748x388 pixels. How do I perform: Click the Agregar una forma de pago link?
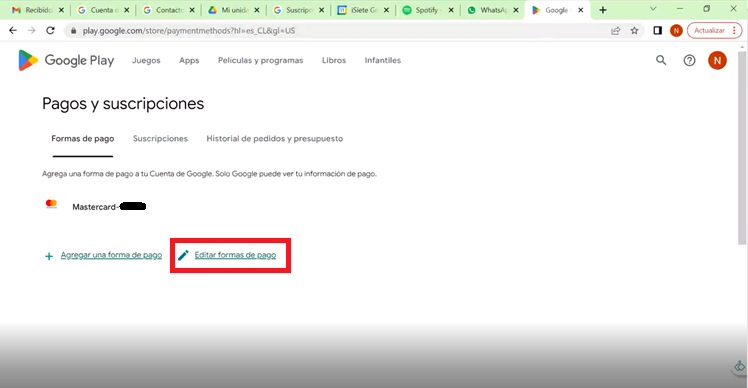coord(111,255)
